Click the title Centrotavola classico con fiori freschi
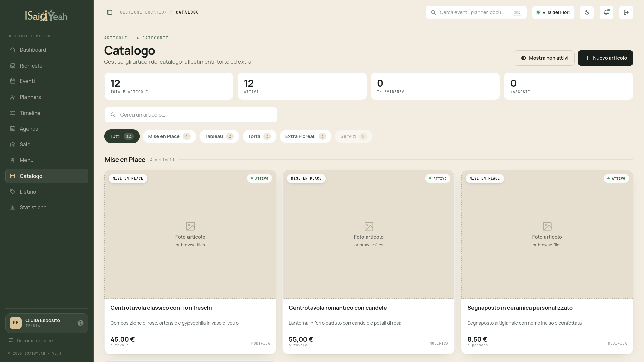644x362 pixels. (161, 308)
